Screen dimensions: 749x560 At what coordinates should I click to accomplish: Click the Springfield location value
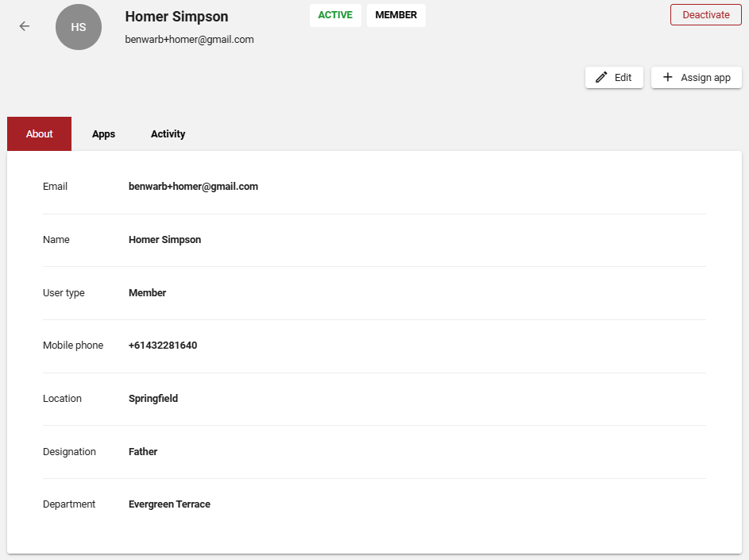point(153,399)
